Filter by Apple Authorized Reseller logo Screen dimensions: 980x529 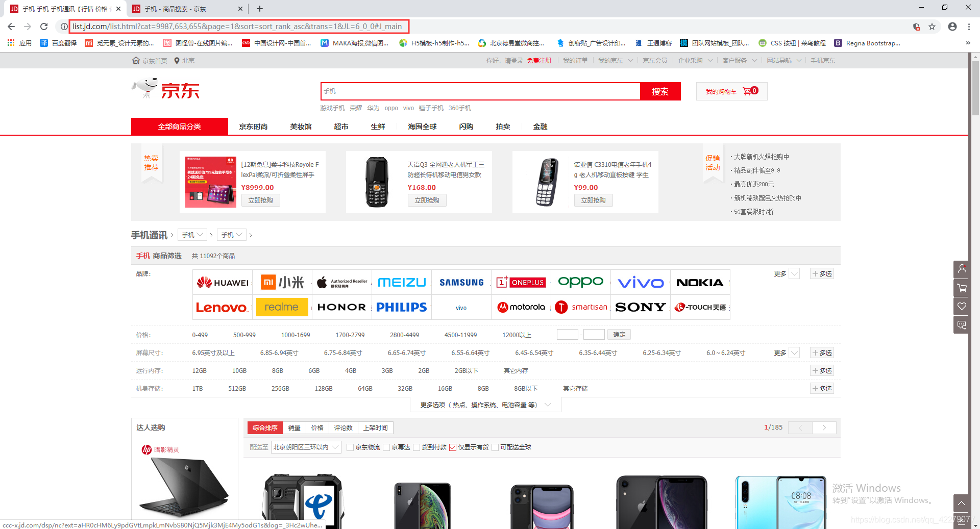[x=342, y=282]
